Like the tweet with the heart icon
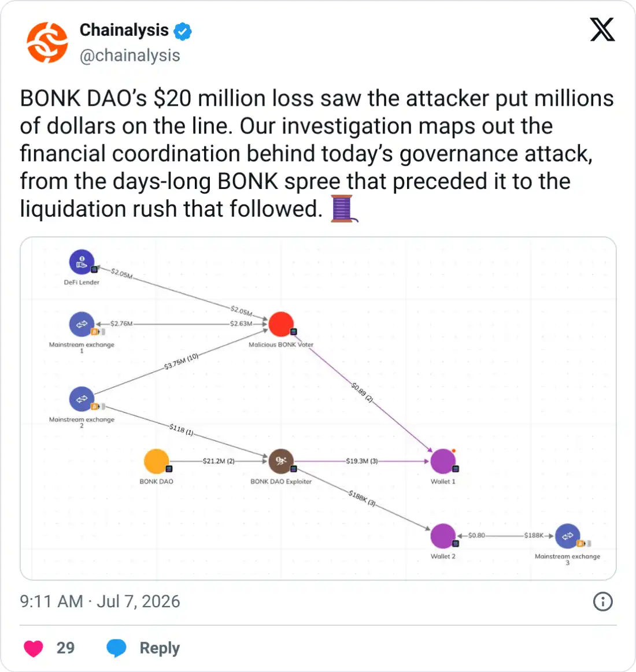 pyautogui.click(x=33, y=648)
